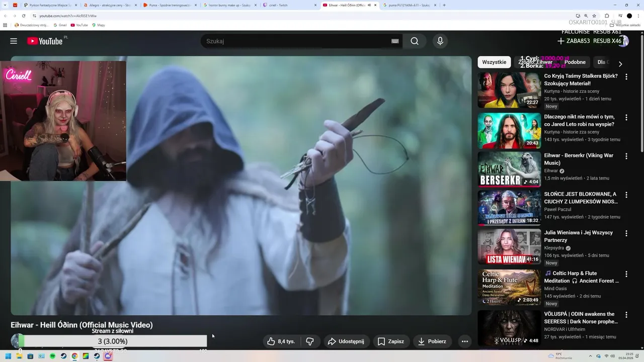The height and width of the screenshot is (362, 644).
Task: Open the on-screen keyboard in search box
Action: pos(395,41)
